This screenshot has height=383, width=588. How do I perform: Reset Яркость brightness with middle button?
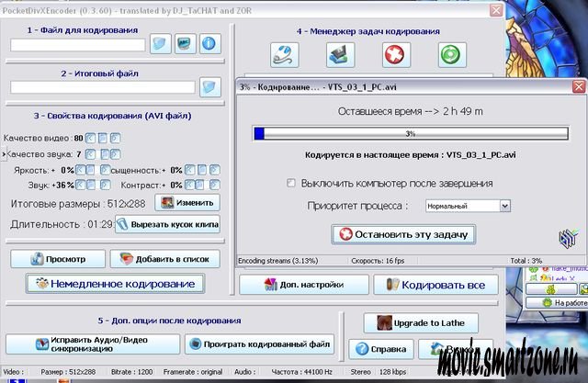[90, 170]
